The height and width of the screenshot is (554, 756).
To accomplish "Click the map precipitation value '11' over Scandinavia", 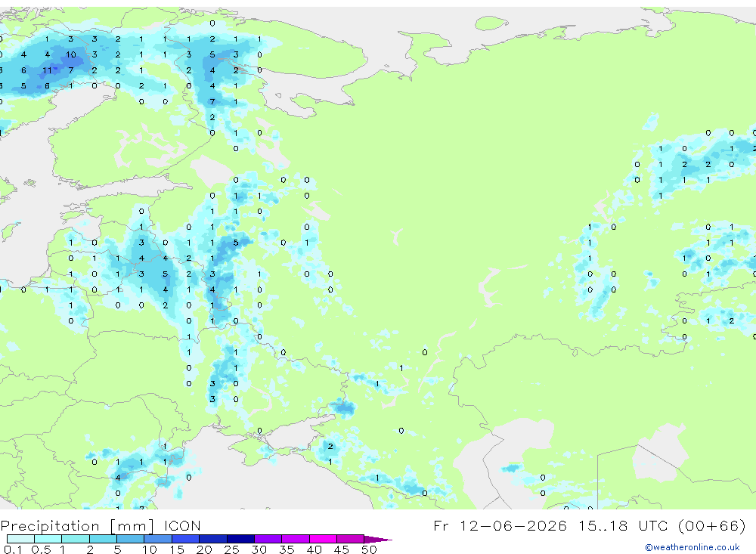I will pos(47,70).
